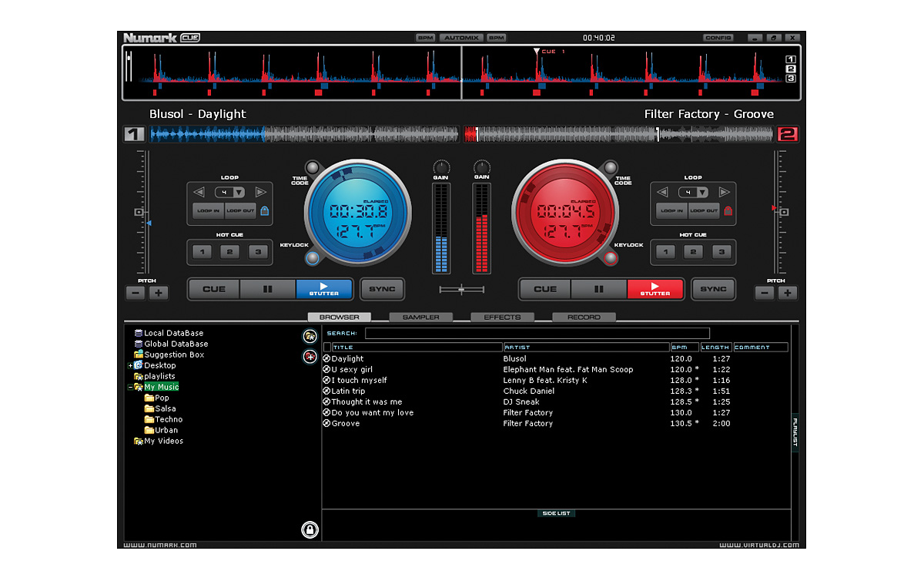Pause deck 1 with the pause button
This screenshot has height=578, width=924.
(268, 289)
